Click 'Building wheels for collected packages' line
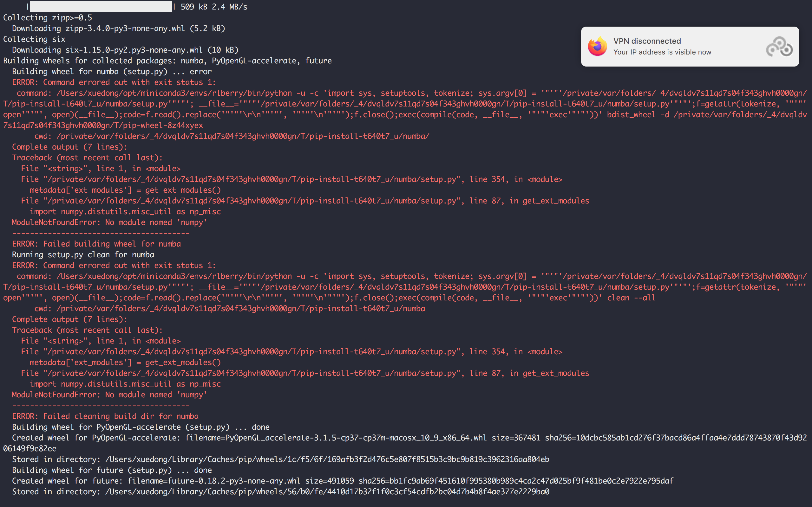812x507 pixels. pyautogui.click(x=167, y=61)
